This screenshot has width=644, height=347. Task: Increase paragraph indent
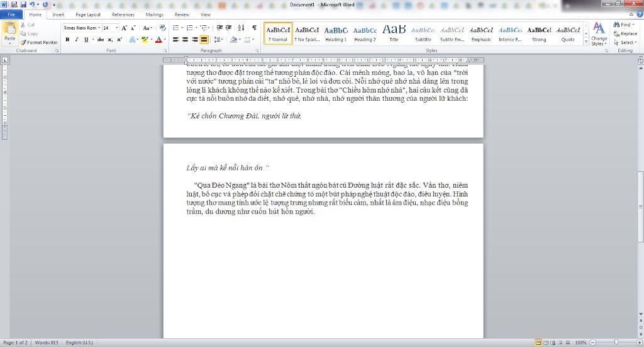click(x=228, y=28)
